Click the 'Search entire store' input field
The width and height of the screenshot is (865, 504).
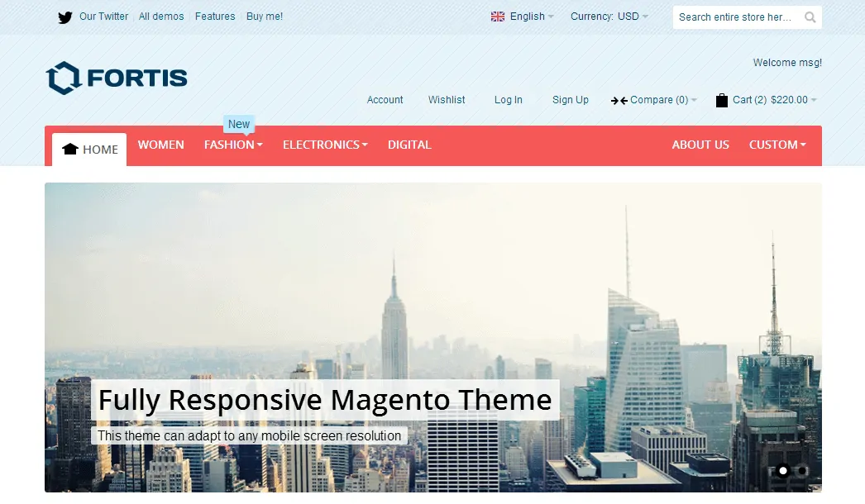[736, 17]
